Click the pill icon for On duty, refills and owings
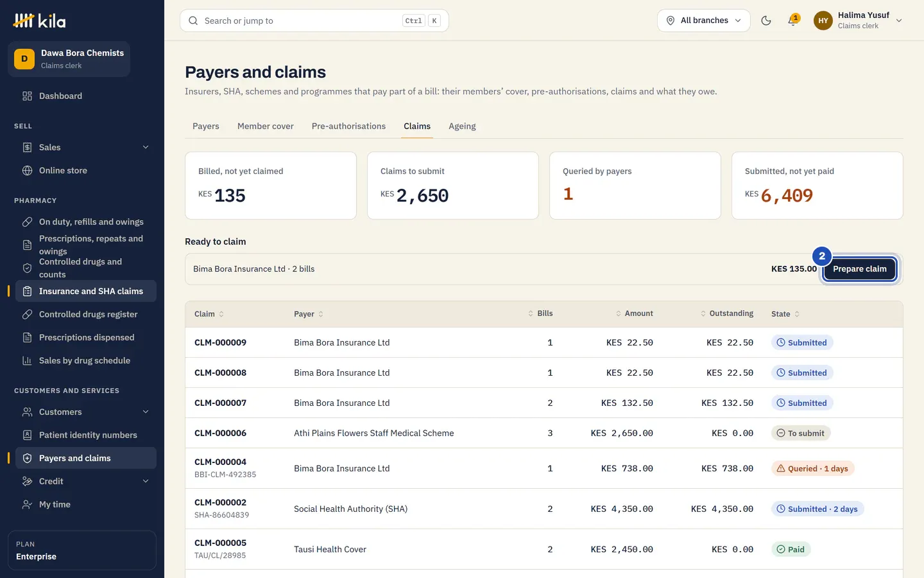Image resolution: width=924 pixels, height=578 pixels. (27, 222)
